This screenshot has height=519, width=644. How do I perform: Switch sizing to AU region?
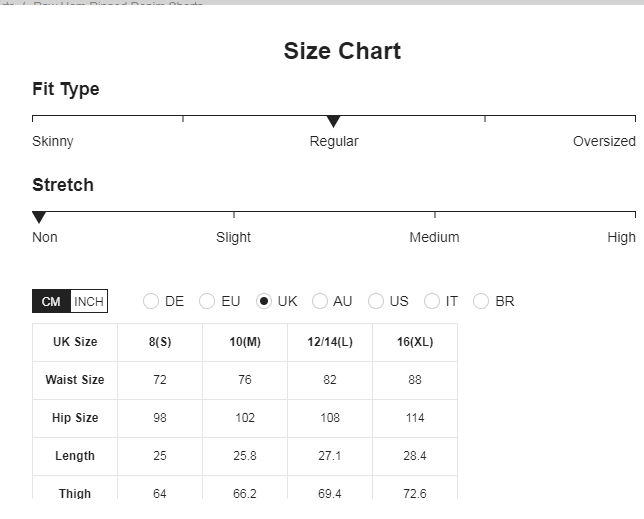tap(320, 301)
